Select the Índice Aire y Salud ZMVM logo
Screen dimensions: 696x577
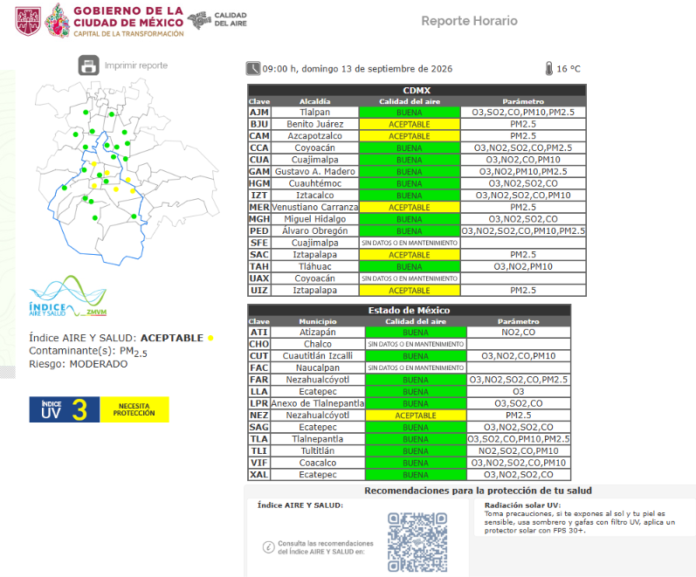coord(68,296)
